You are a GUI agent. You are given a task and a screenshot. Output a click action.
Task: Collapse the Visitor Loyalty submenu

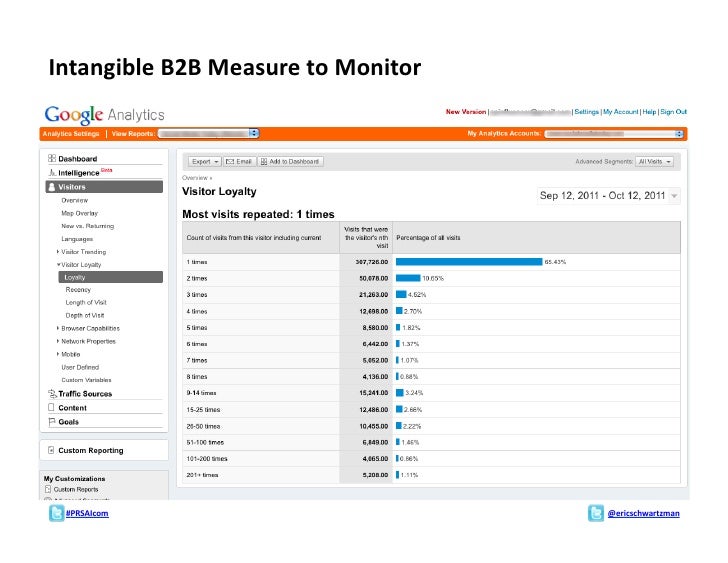click(58, 265)
